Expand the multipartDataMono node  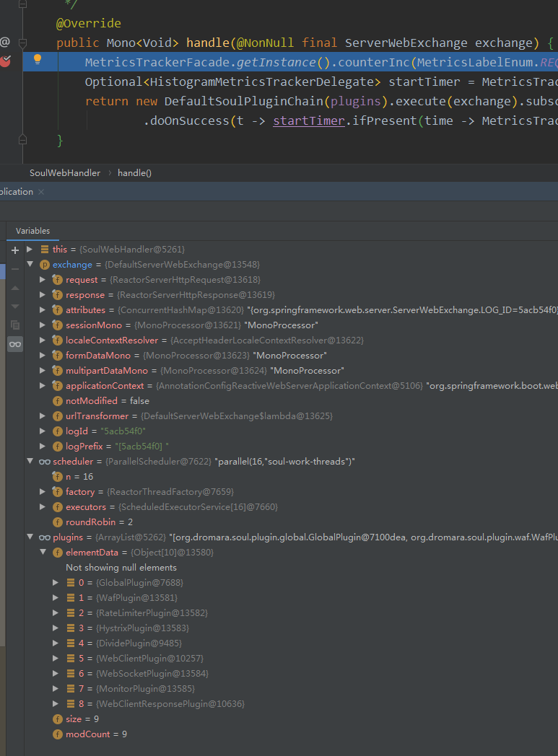pos(43,370)
